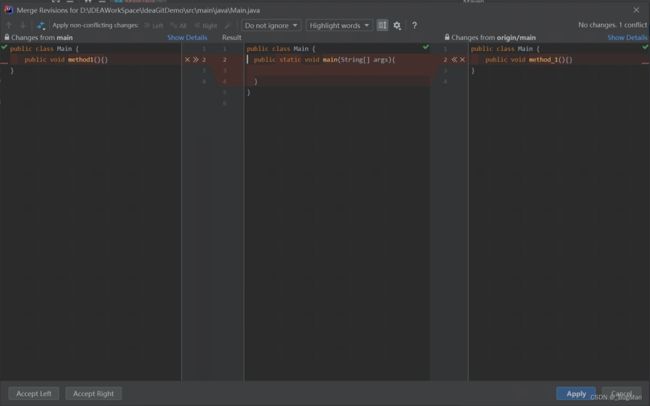The height and width of the screenshot is (406, 650).
Task: Click 'public class Main' in Result editor
Action: pos(281,49)
